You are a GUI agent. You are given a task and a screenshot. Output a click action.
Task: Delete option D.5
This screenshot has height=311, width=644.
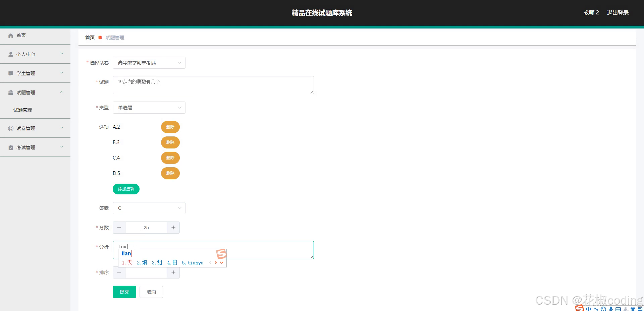pyautogui.click(x=170, y=173)
